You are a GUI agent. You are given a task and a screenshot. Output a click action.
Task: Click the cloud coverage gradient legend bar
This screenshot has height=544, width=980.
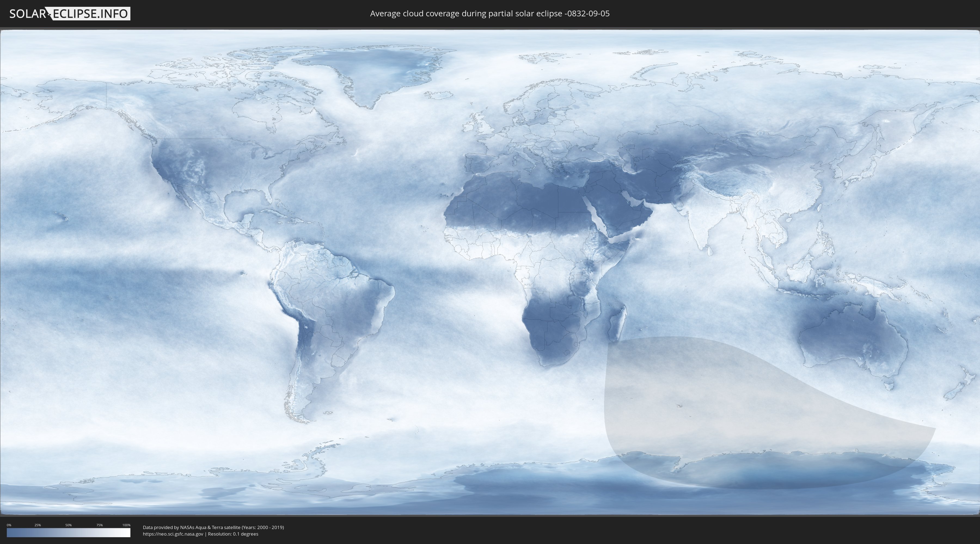click(69, 533)
